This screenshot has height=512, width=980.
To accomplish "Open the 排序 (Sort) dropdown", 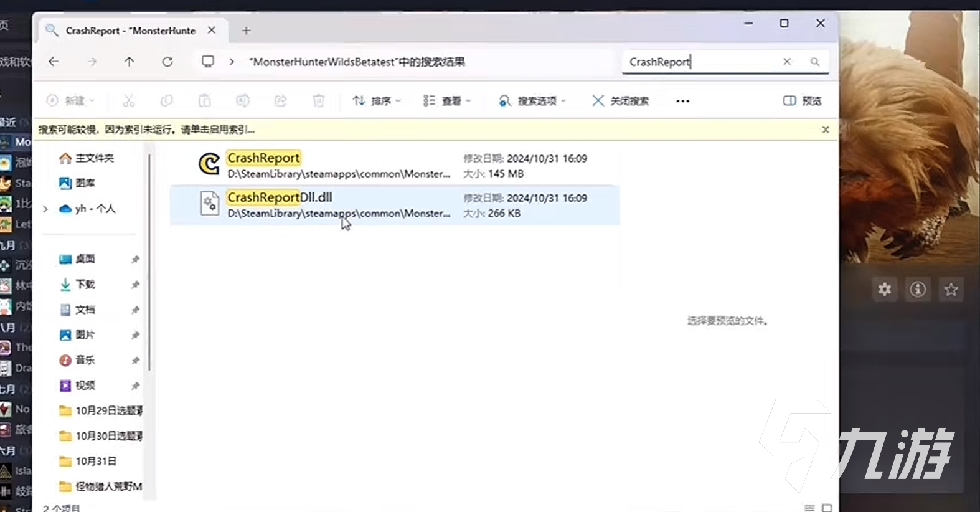I will tap(377, 100).
